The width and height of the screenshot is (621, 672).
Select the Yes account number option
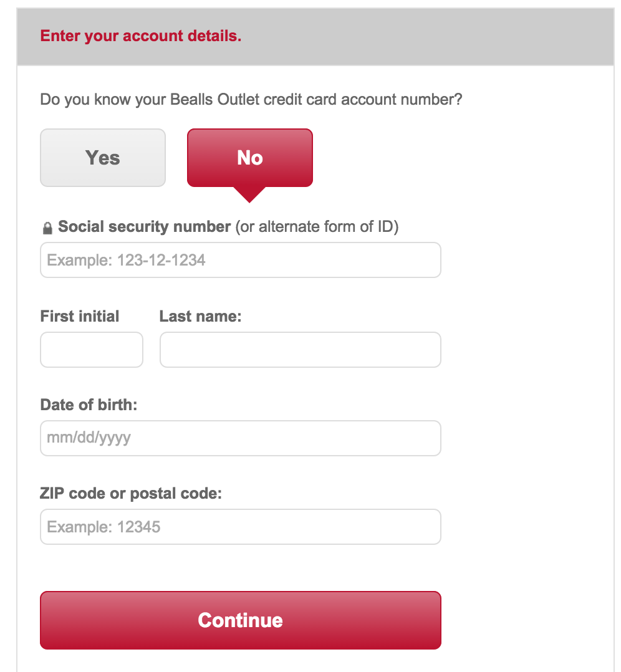click(103, 158)
